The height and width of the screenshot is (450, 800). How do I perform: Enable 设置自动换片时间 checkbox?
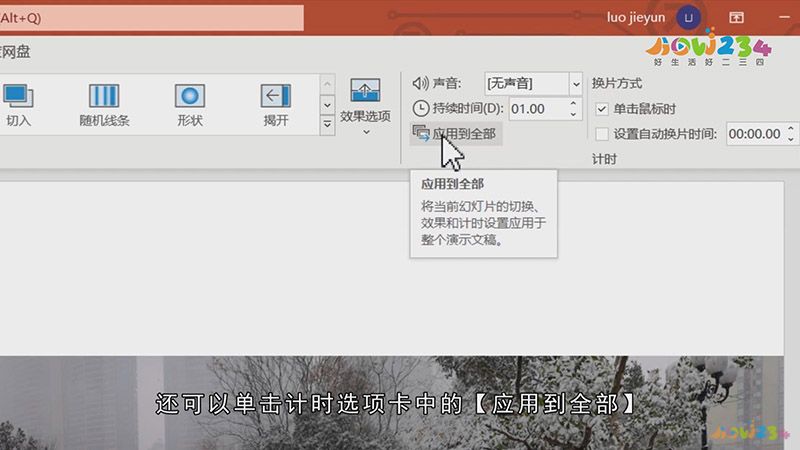point(602,134)
